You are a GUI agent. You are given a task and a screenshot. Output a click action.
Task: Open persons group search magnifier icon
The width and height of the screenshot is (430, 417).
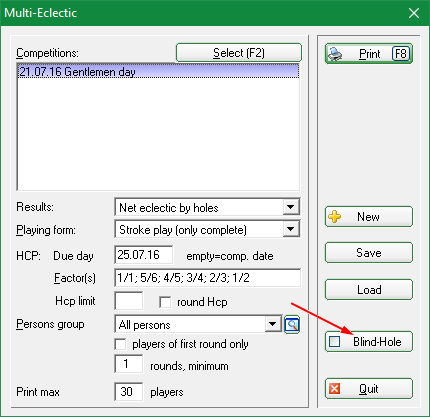292,324
